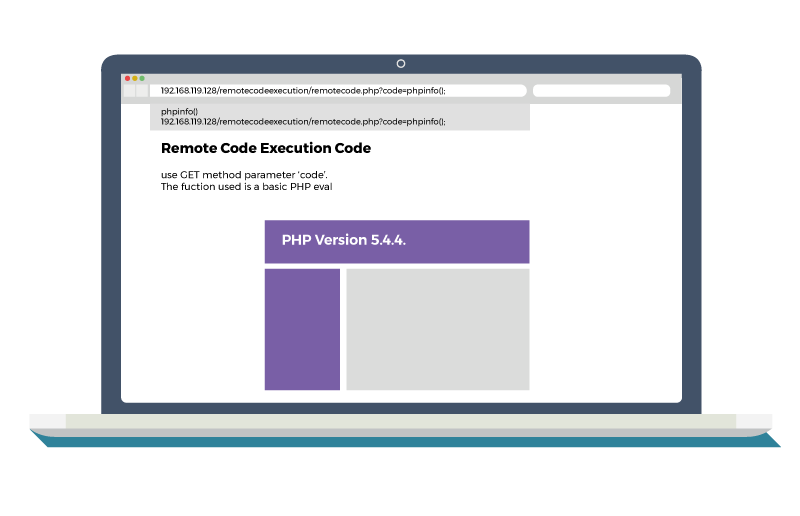Click the yellow minimize window dot
The image size is (800, 516).
[x=135, y=79]
